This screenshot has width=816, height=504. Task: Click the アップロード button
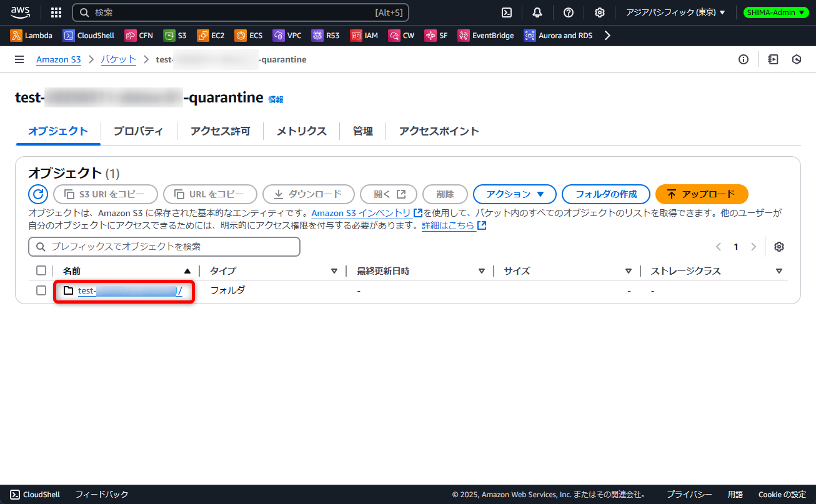pyautogui.click(x=702, y=194)
